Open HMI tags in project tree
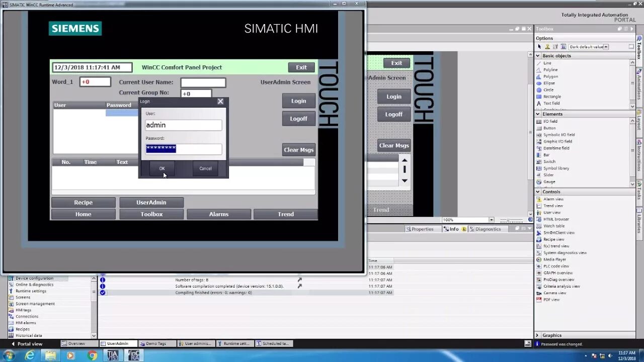The image size is (644, 362). tap(23, 310)
